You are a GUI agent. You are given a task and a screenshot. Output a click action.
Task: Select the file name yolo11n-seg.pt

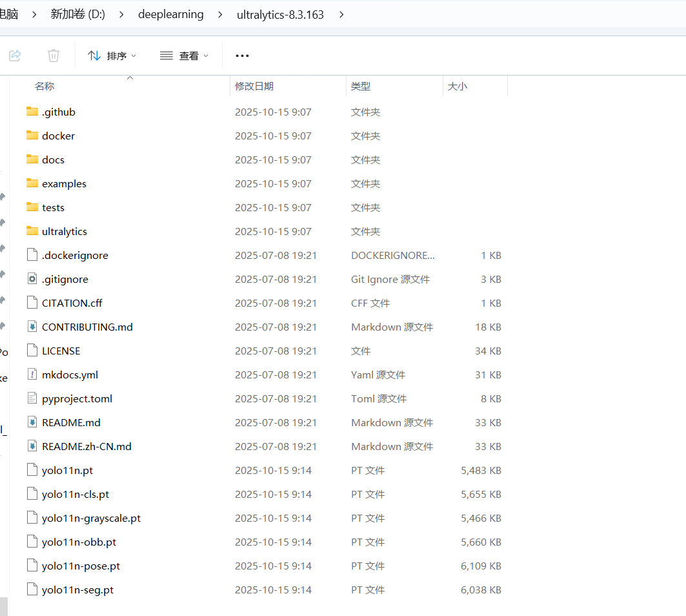pyautogui.click(x=78, y=590)
